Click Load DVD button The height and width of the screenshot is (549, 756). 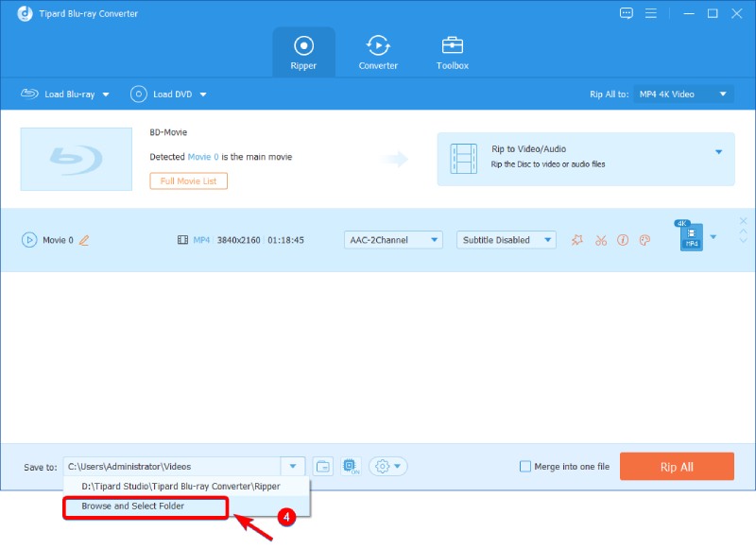tap(161, 94)
